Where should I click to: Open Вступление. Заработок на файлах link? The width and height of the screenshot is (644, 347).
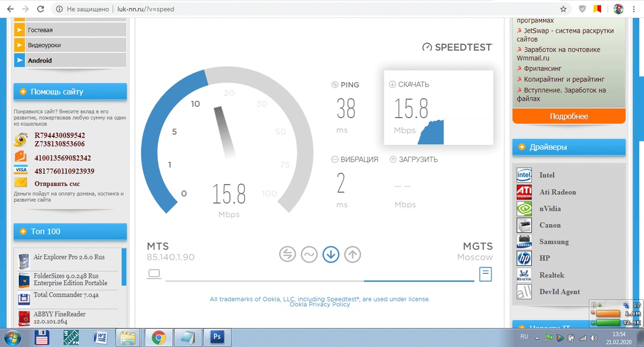pos(561,95)
